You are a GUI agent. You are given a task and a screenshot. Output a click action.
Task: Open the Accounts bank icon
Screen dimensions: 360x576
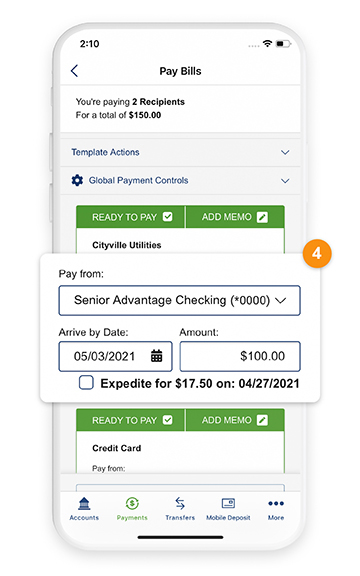(84, 503)
